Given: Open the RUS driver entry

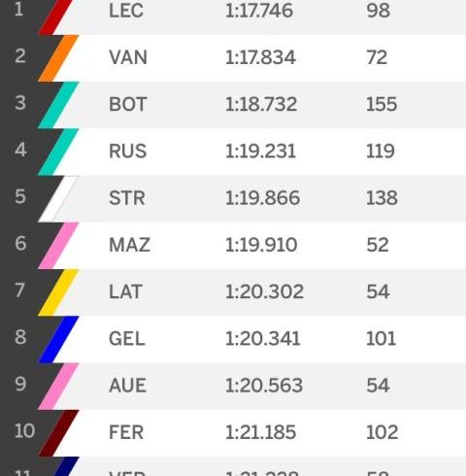Looking at the screenshot, I should point(128,151).
